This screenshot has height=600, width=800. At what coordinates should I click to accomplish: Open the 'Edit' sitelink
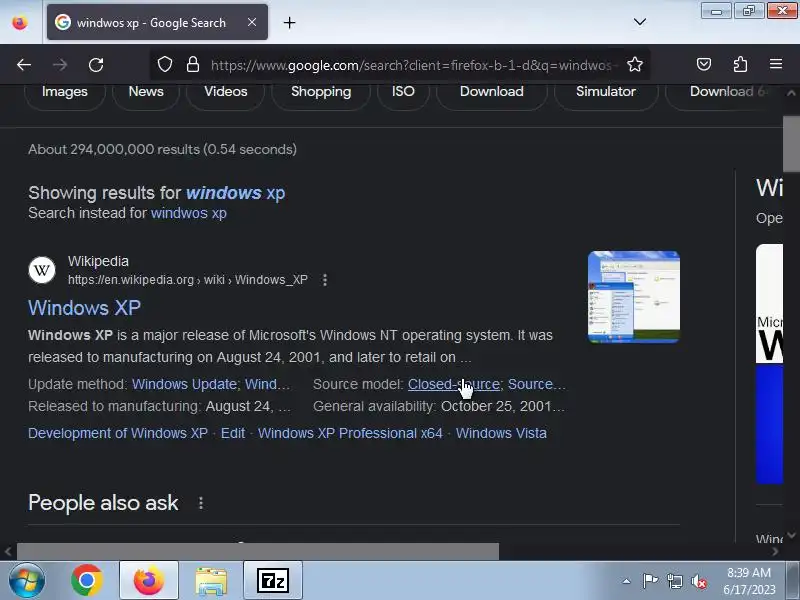(233, 433)
